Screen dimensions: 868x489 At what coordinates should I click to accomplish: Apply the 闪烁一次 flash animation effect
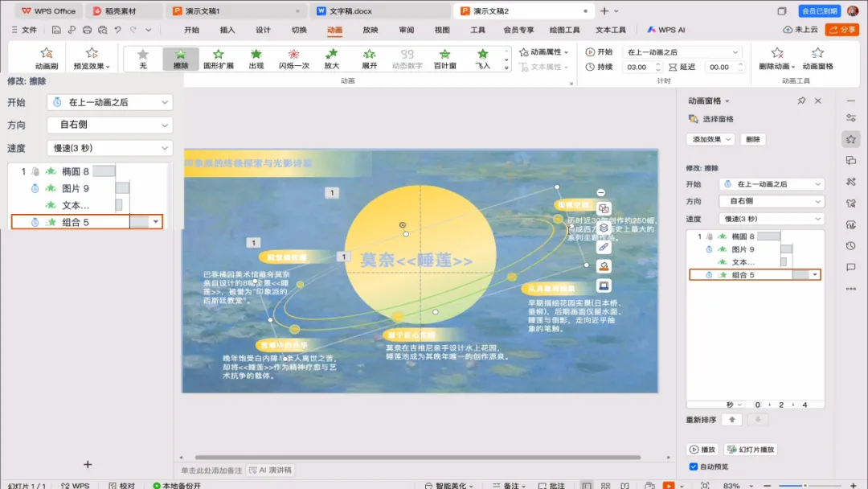293,58
